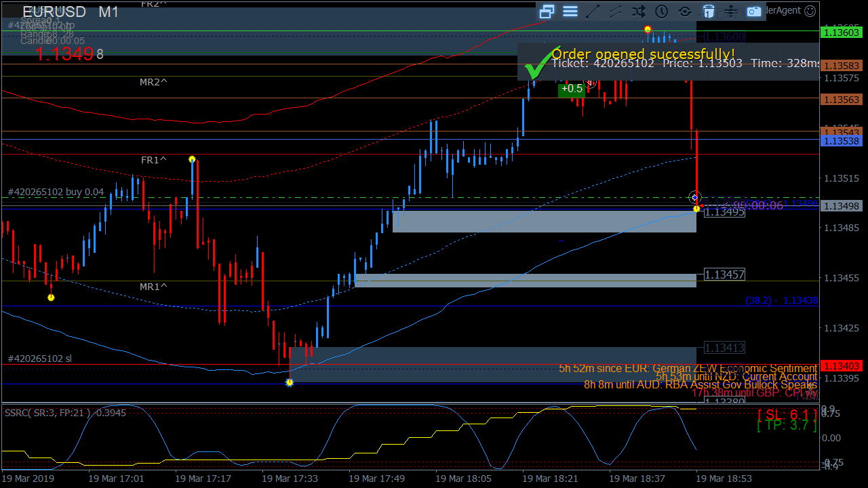
Task: Click the yellow fractal marker near FR1^
Action: [x=193, y=159]
